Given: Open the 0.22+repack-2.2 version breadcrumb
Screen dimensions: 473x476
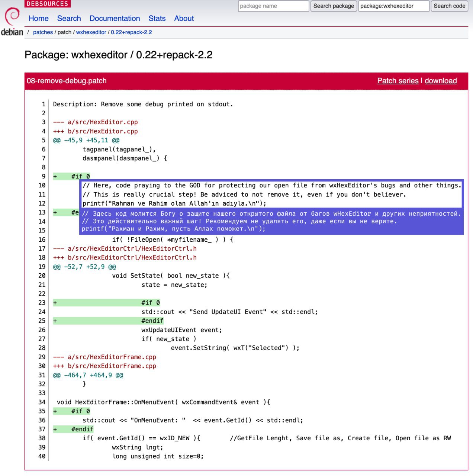Looking at the screenshot, I should click(x=131, y=32).
